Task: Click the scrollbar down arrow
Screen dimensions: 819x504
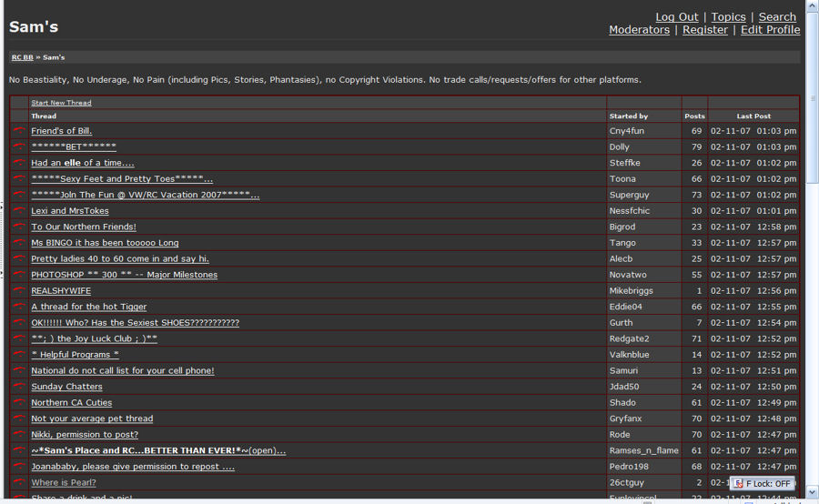Action: (x=812, y=492)
